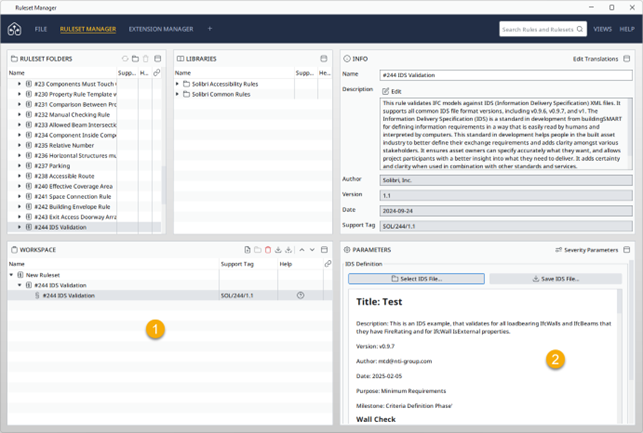Viewport: 643px width, 433px height.
Task: Click first save/download icon in Workspace toolbar
Action: click(278, 250)
